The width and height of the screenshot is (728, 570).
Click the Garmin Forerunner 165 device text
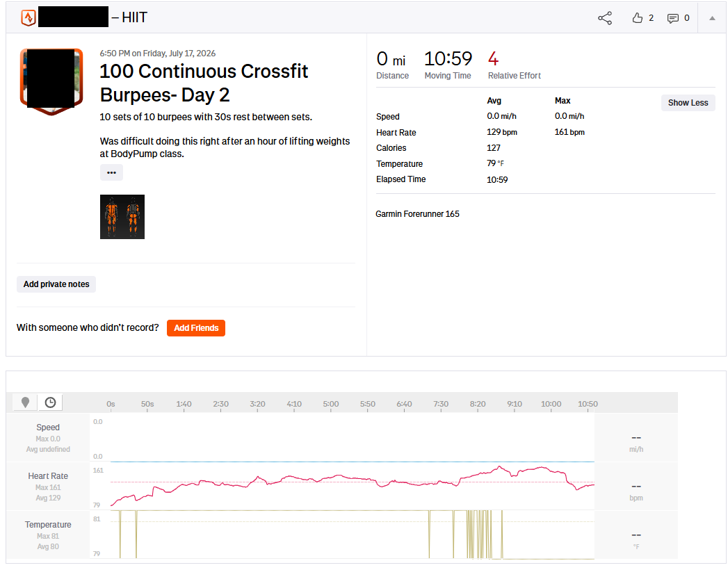417,214
